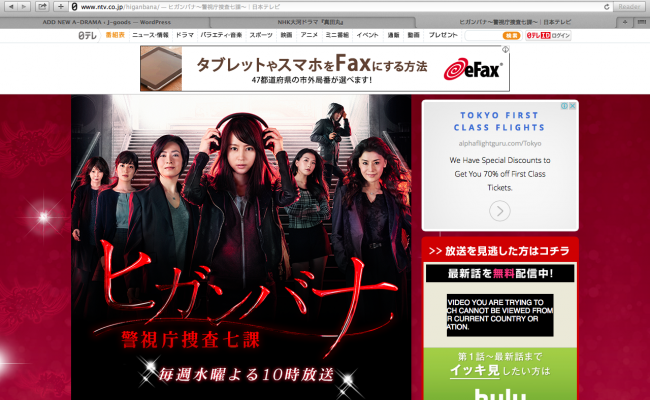Show all tabs with the tab overview icon
650x400 pixels.
(641, 22)
